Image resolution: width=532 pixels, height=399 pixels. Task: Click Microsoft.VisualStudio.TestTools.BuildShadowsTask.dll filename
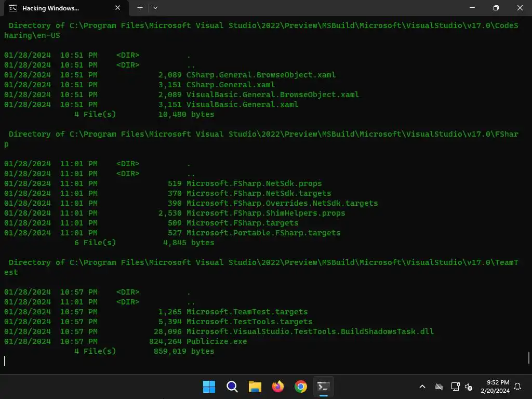(x=310, y=331)
